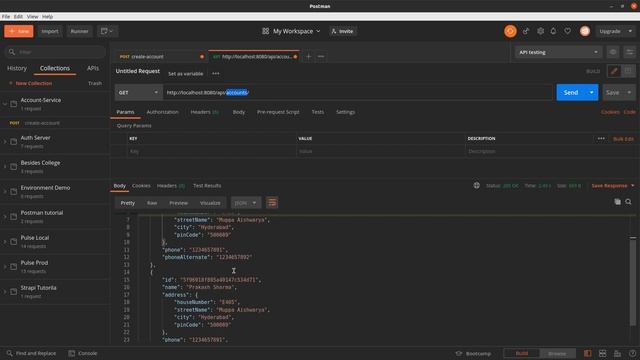Open the JSON format dropdown
The width and height of the screenshot is (640, 360).
245,203
